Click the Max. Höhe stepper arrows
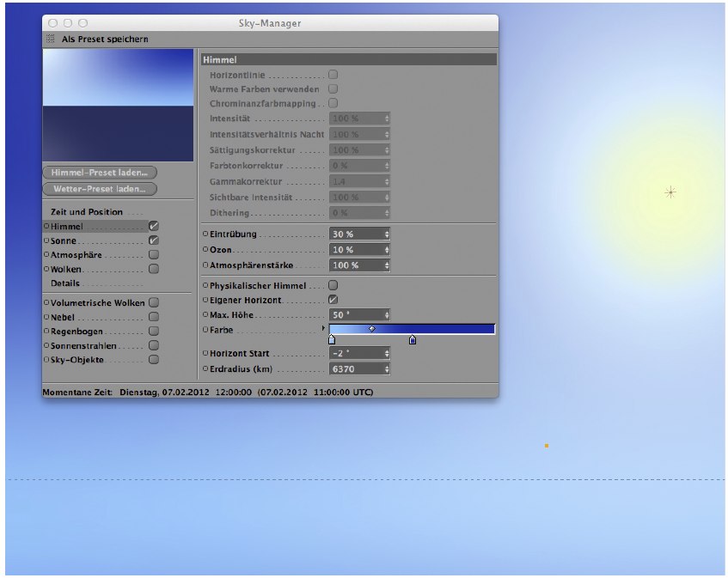Screen dimensions: 728x578 pos(387,315)
